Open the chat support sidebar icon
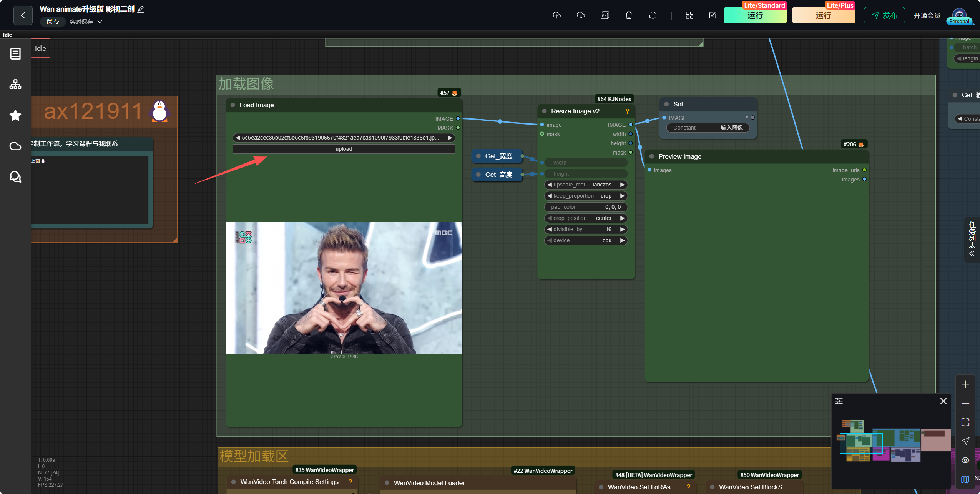The width and height of the screenshot is (980, 494). (x=15, y=177)
